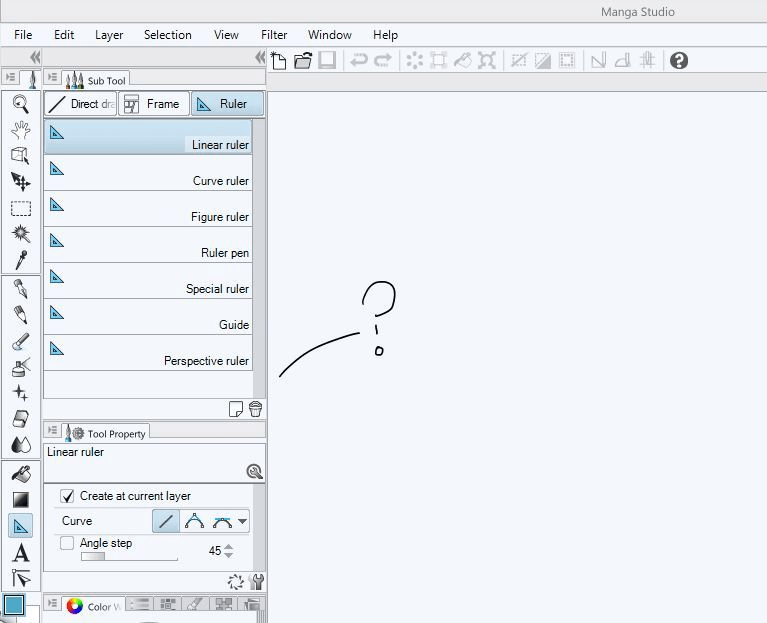Select the Pen nib tool
The image size is (767, 623).
click(x=21, y=289)
